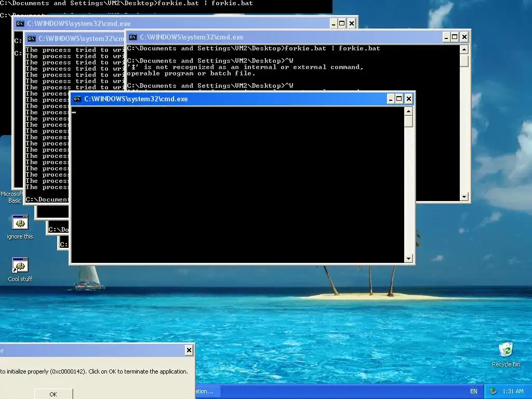Image resolution: width=532 pixels, height=399 pixels.
Task: Minimize the top-left background cmd.exe window
Action: click(x=334, y=23)
